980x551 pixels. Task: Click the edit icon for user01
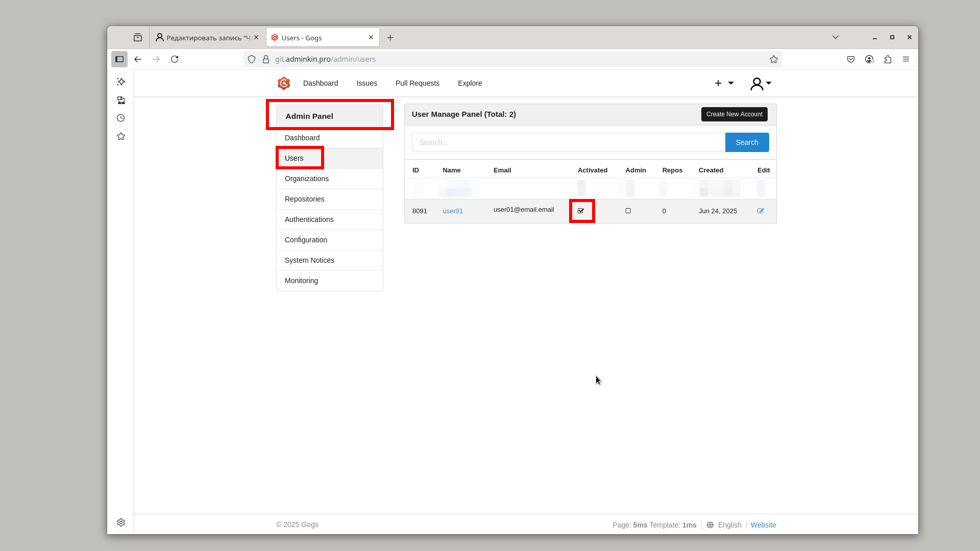[x=761, y=211]
